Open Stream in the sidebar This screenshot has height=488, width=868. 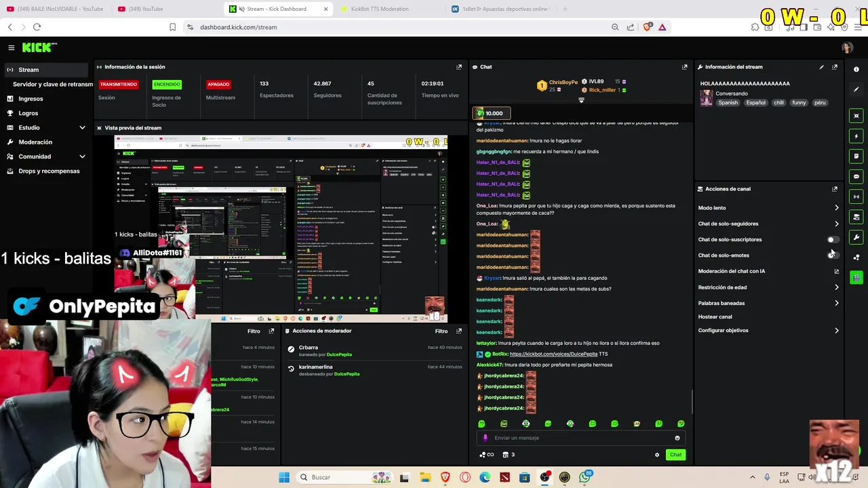click(x=45, y=70)
